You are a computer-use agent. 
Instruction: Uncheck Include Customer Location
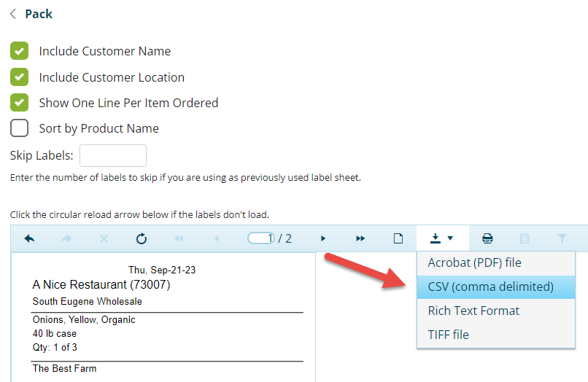pos(20,77)
